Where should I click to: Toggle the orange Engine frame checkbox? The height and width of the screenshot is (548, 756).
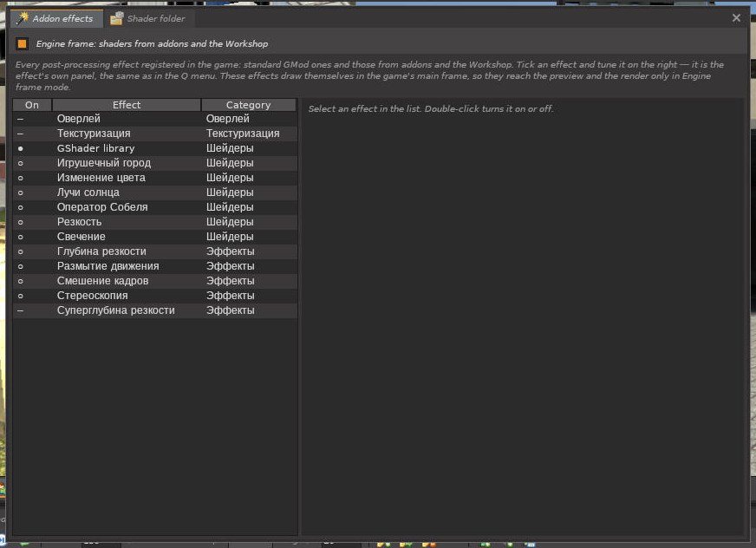(23, 44)
